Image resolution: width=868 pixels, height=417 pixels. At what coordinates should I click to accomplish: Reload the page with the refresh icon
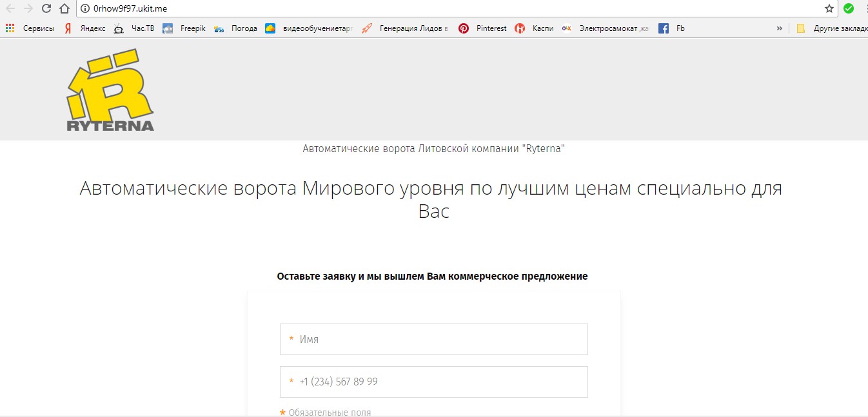click(x=46, y=8)
